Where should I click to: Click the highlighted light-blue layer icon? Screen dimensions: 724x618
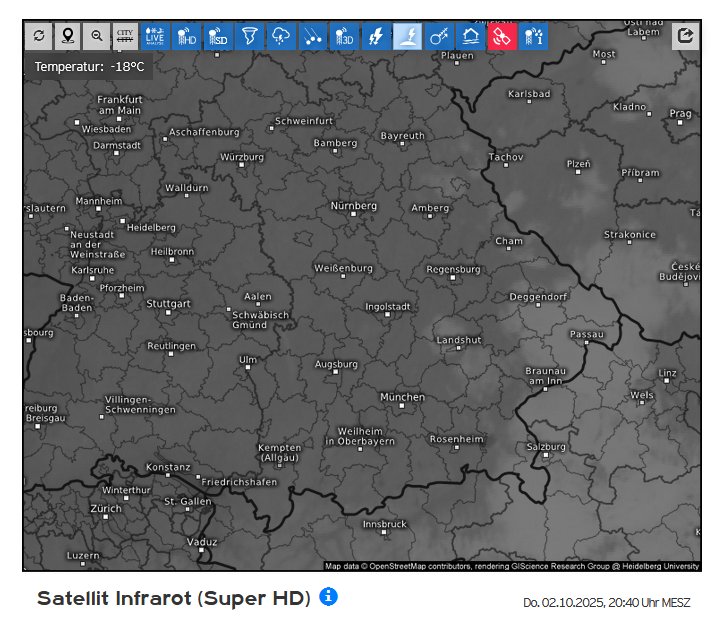click(408, 36)
